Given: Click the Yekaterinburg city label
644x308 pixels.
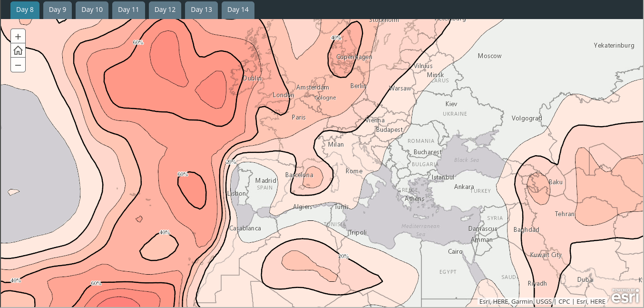Looking at the screenshot, I should (614, 45).
